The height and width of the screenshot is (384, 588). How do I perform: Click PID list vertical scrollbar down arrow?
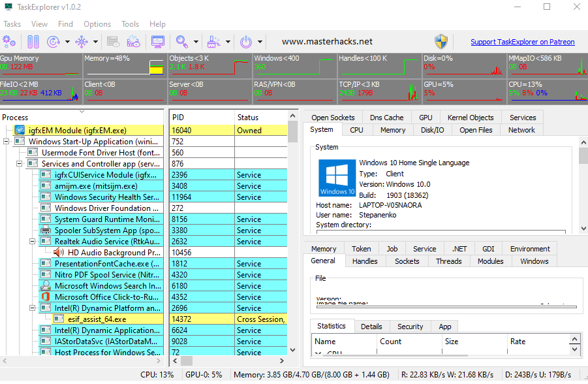[292, 350]
